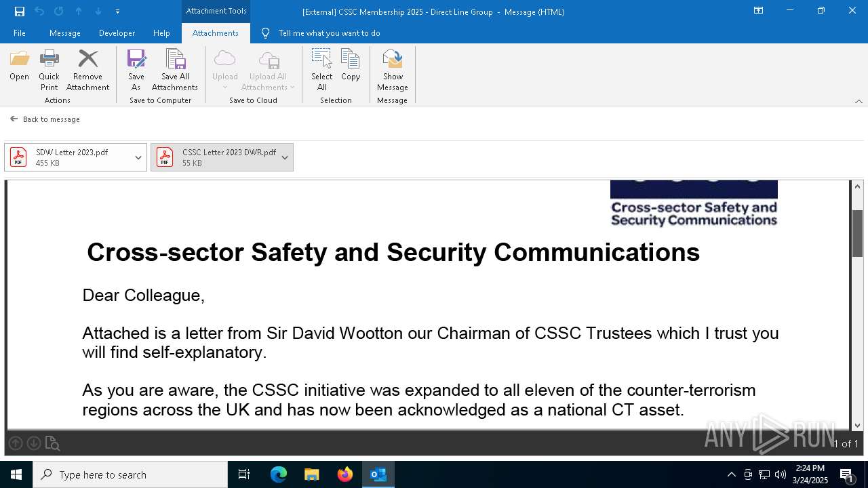Viewport: 868px width, 488px height.
Task: Open the Windows notification center
Action: 847,474
